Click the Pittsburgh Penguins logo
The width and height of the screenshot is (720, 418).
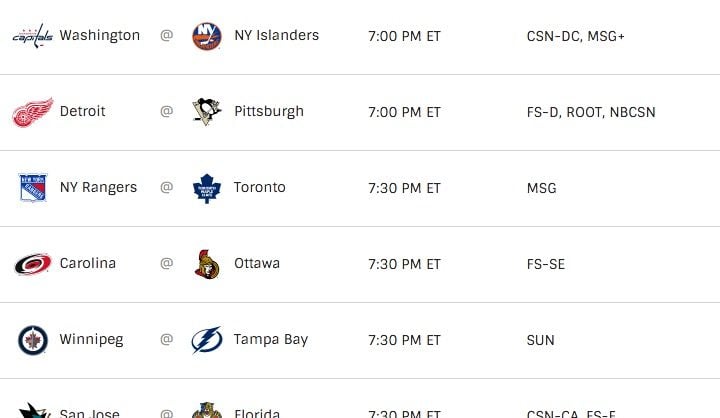coord(207,112)
